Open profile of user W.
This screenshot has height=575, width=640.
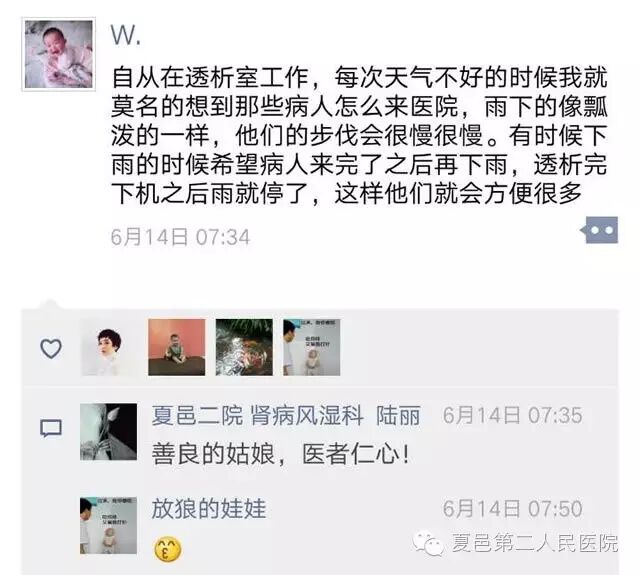tap(126, 35)
